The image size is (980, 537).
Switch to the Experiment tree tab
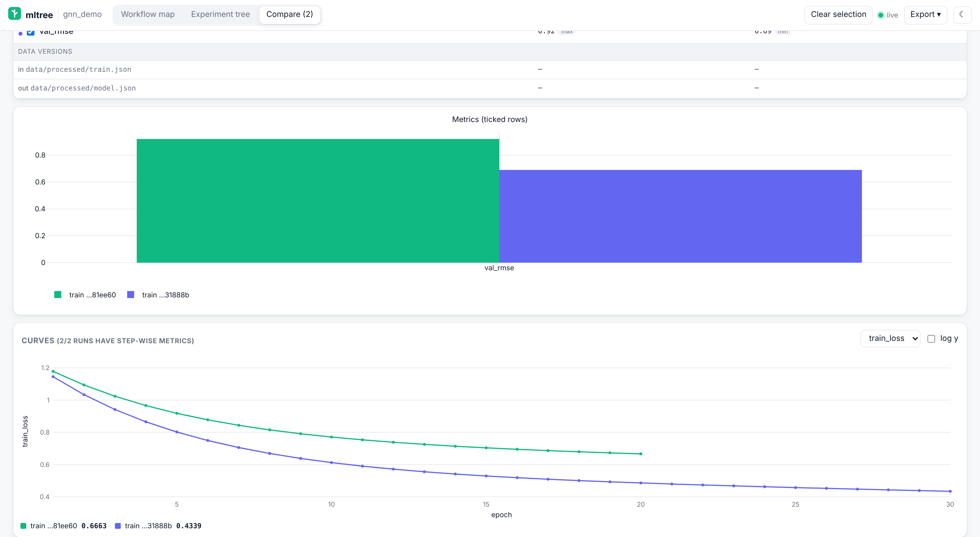pos(220,15)
